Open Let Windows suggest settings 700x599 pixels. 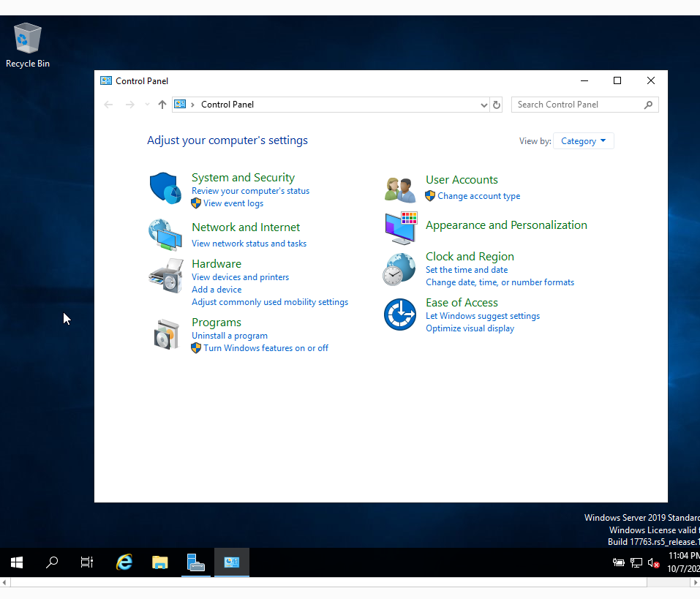[483, 316]
